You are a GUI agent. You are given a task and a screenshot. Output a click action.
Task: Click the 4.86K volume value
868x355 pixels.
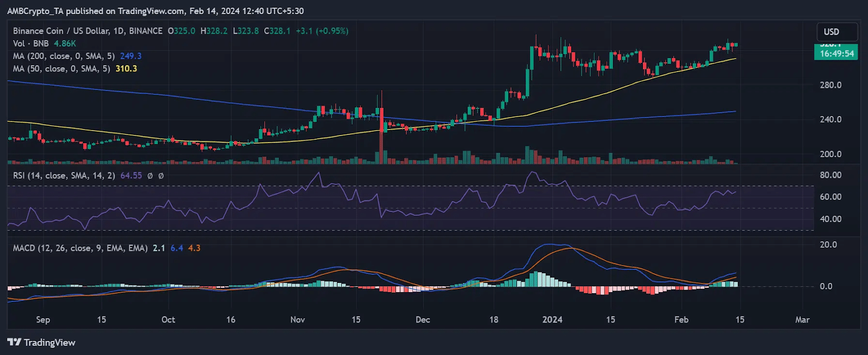pos(65,43)
